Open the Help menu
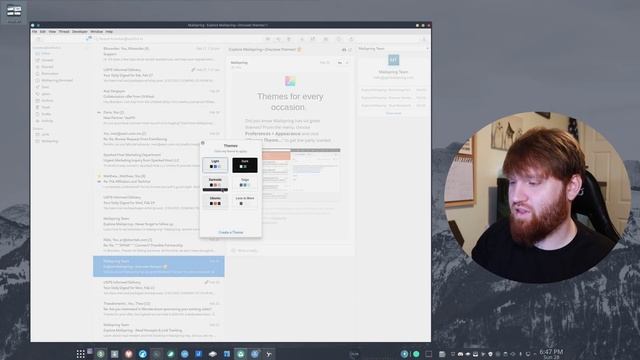640x360 pixels. coord(109,31)
